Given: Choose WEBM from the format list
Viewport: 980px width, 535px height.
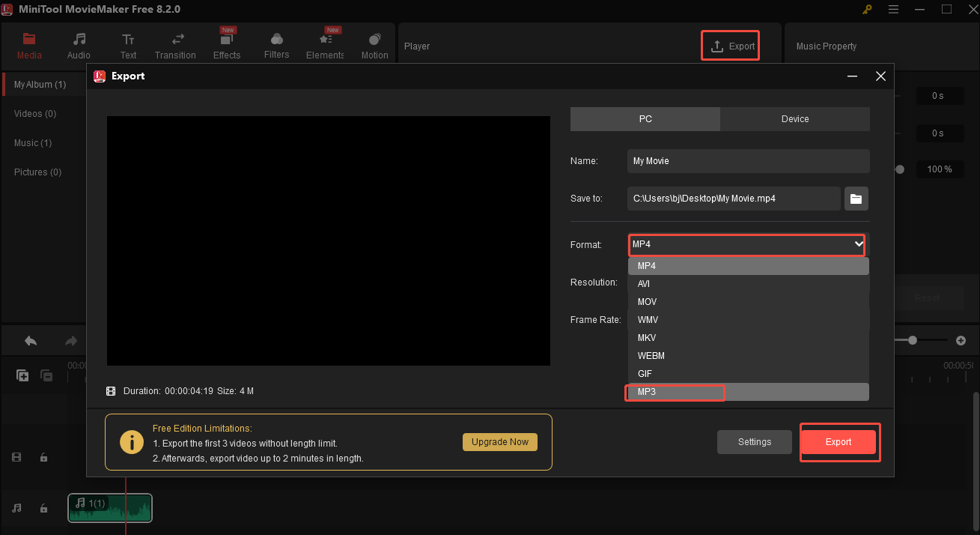Looking at the screenshot, I should pos(748,356).
